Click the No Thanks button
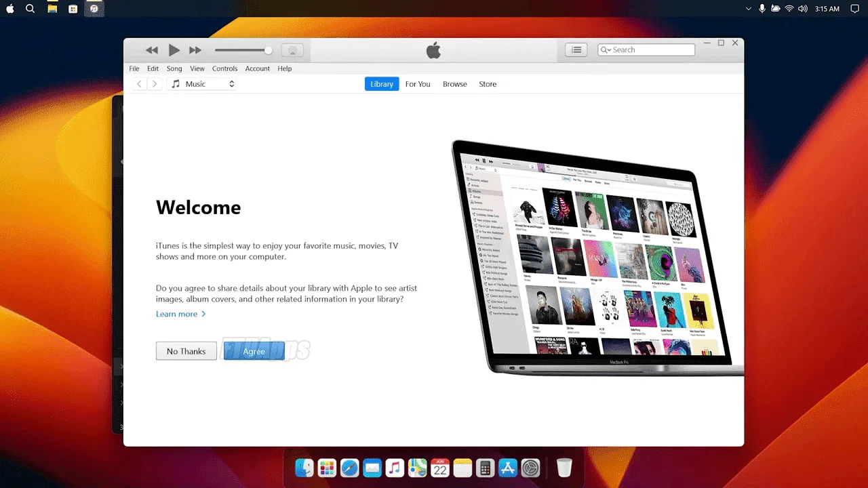 [x=186, y=351]
